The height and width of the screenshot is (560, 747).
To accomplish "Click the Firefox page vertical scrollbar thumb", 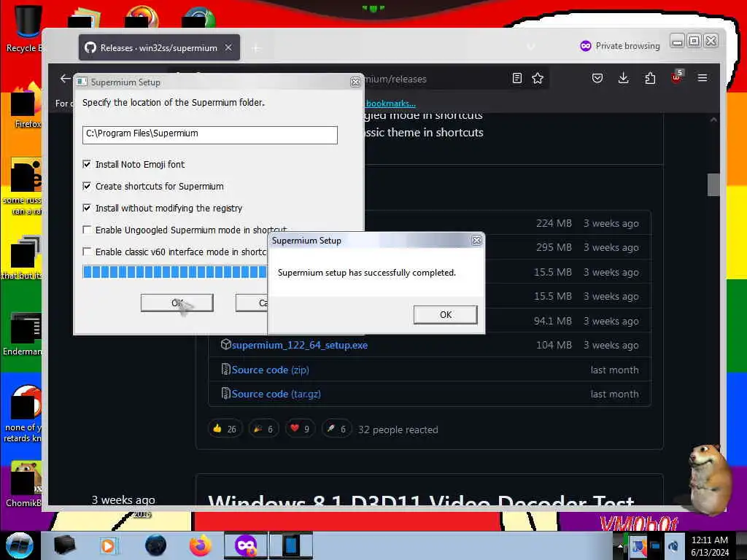I will 713,184.
